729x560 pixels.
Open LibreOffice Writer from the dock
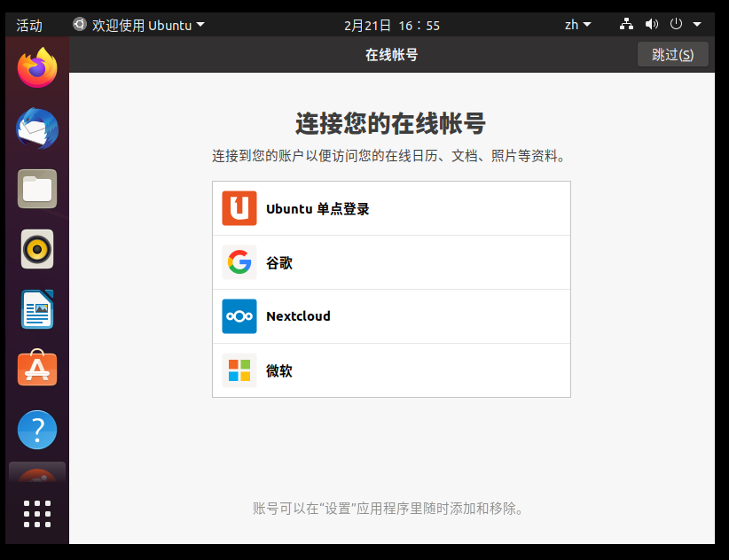click(x=37, y=309)
